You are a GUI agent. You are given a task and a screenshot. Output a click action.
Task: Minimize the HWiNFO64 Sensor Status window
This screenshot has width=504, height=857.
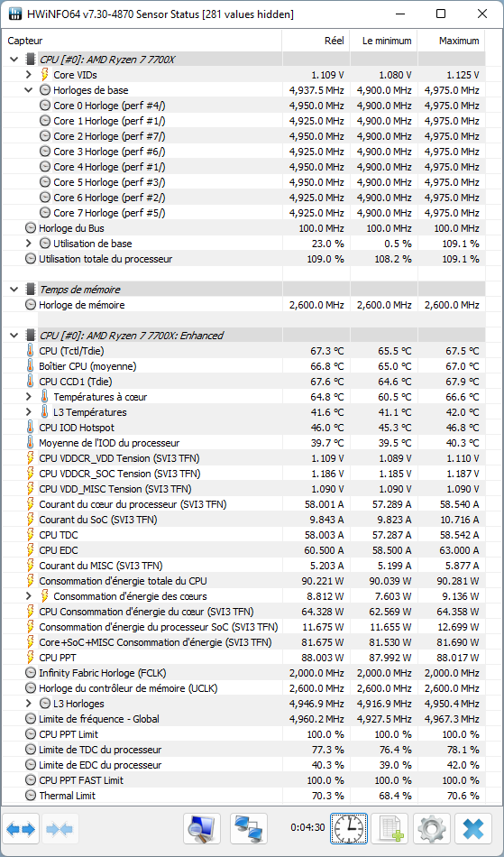point(401,14)
